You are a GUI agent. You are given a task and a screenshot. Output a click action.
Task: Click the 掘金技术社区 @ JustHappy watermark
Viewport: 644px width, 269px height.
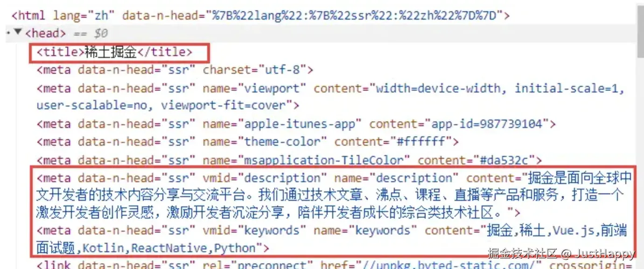tap(561, 254)
